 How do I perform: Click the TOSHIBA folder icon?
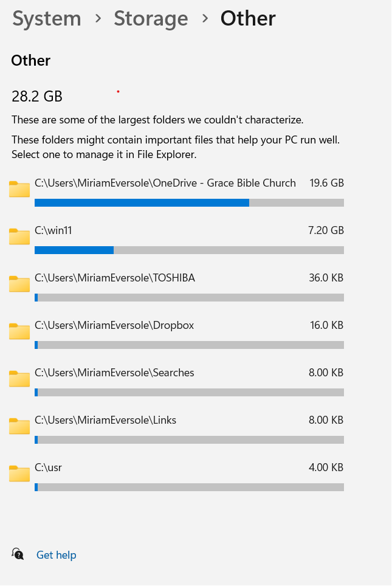tap(19, 284)
